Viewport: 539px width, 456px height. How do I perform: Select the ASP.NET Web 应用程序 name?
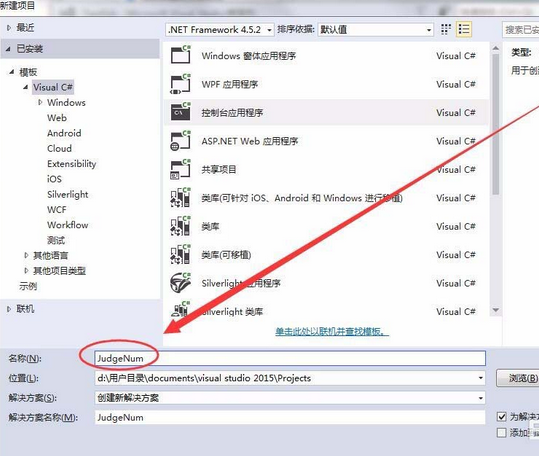coord(250,141)
